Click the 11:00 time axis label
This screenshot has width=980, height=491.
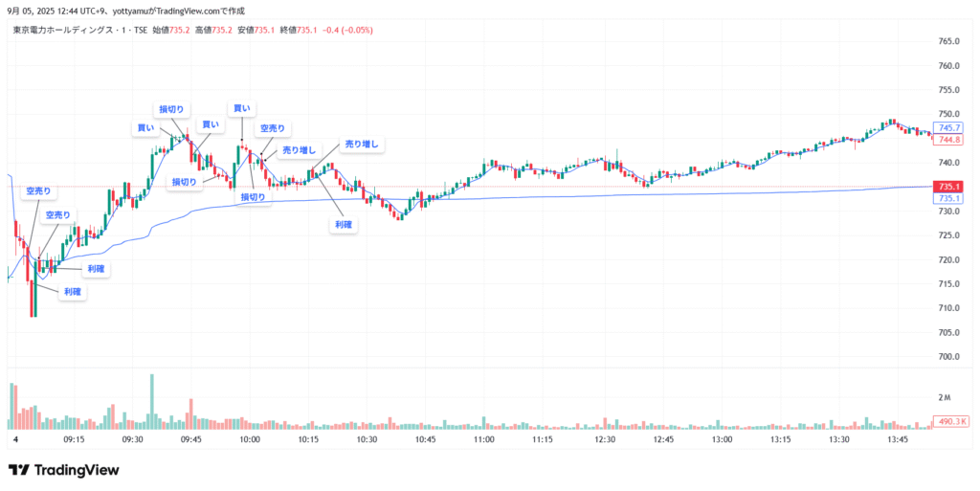tap(483, 439)
